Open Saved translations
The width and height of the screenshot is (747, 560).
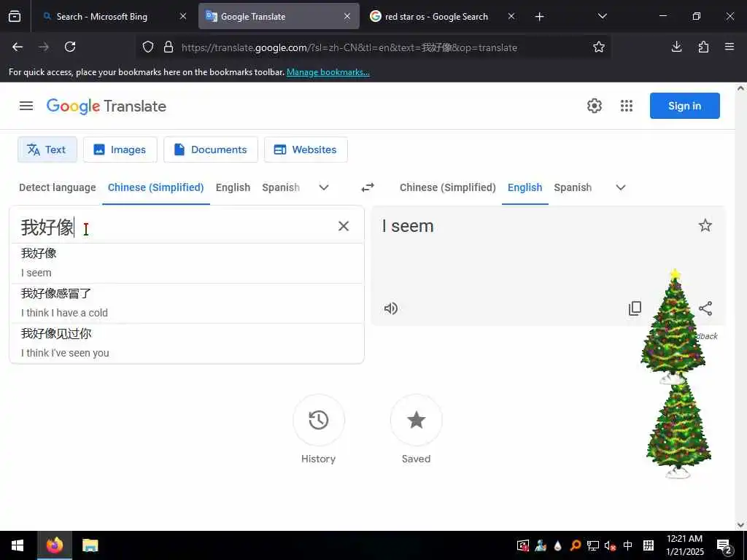pos(416,421)
